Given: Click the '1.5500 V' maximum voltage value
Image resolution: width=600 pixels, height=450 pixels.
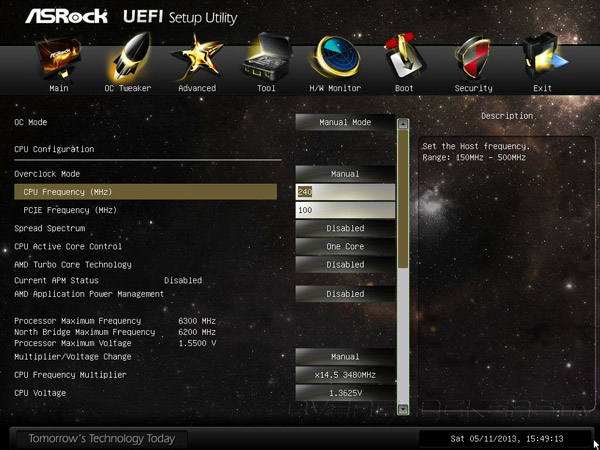Looking at the screenshot, I should pyautogui.click(x=197, y=343).
